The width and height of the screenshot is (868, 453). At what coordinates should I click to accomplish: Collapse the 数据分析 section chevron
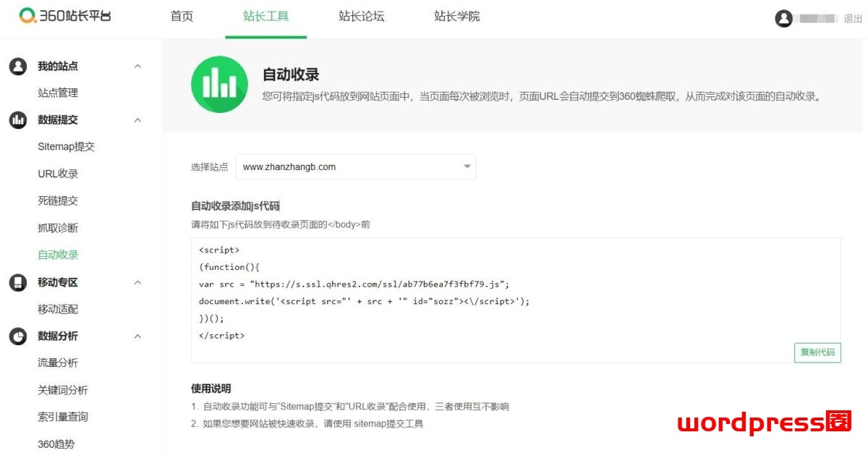point(137,336)
